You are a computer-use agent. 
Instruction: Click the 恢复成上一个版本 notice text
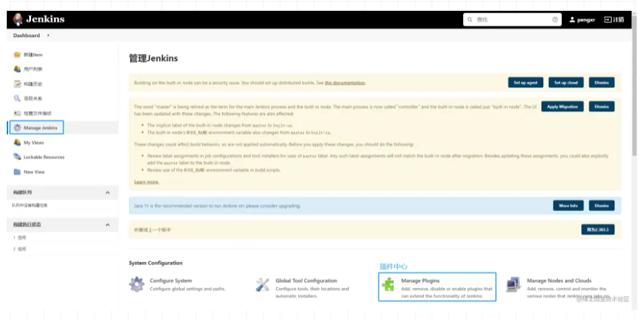pos(153,230)
